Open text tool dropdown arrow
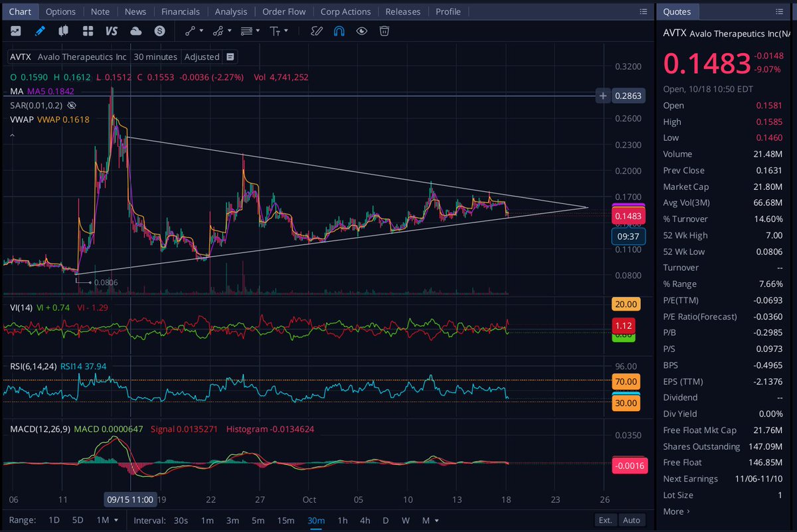 tap(286, 31)
